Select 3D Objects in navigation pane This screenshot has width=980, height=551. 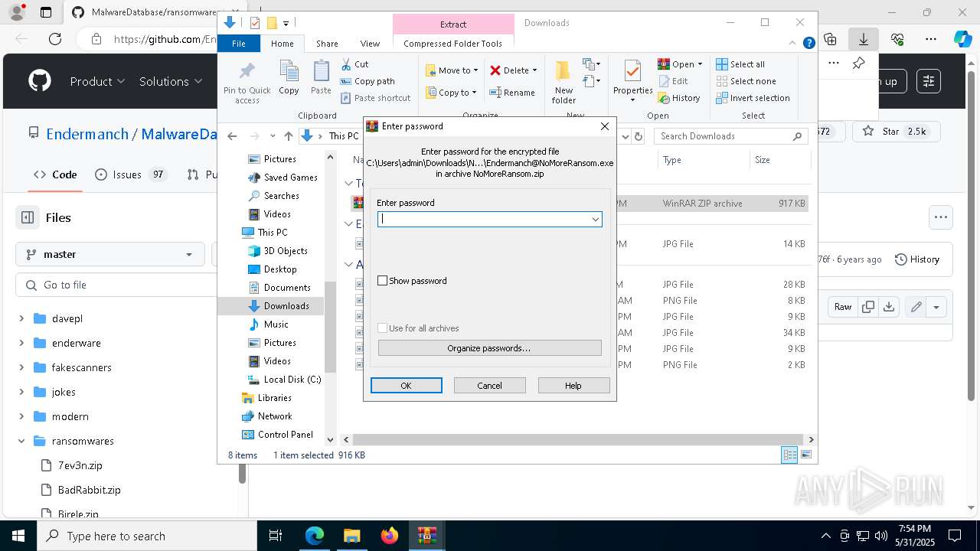click(277, 251)
